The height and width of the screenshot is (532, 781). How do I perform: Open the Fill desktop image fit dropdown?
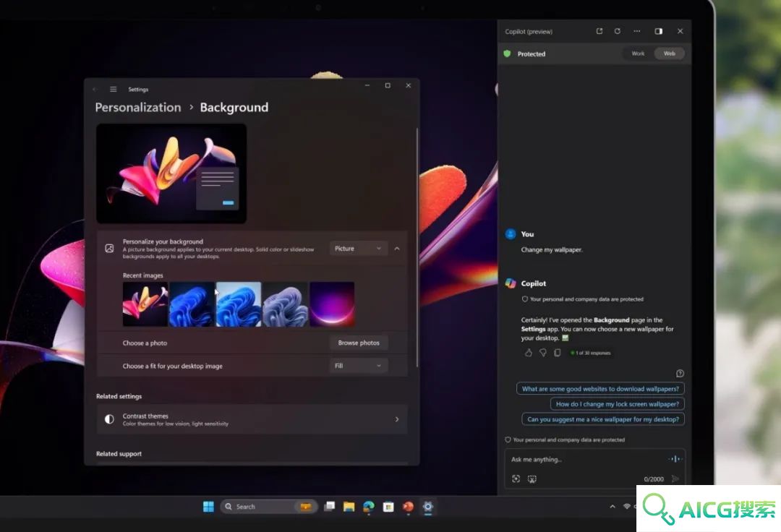pyautogui.click(x=359, y=366)
